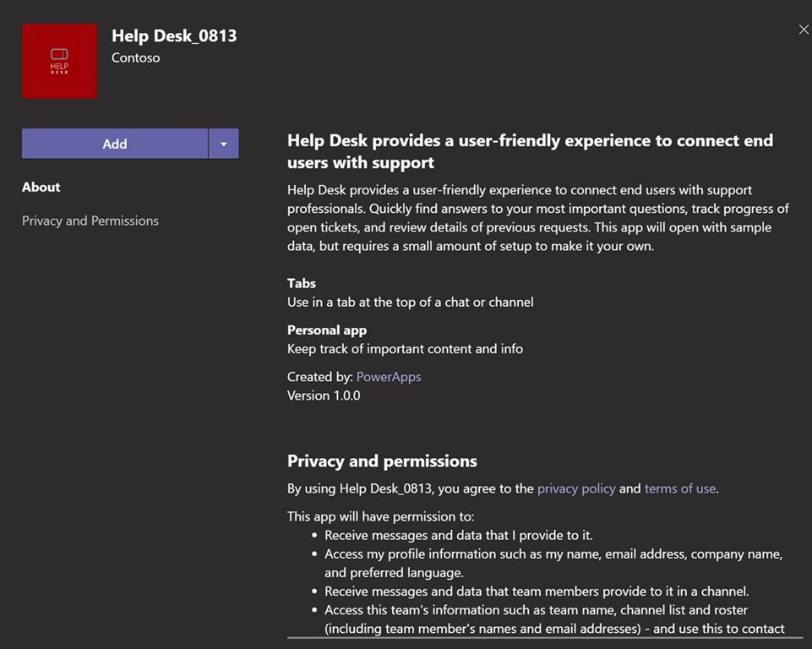Image resolution: width=812 pixels, height=649 pixels.
Task: Click the Help Desk_0813 app title
Action: 174,36
